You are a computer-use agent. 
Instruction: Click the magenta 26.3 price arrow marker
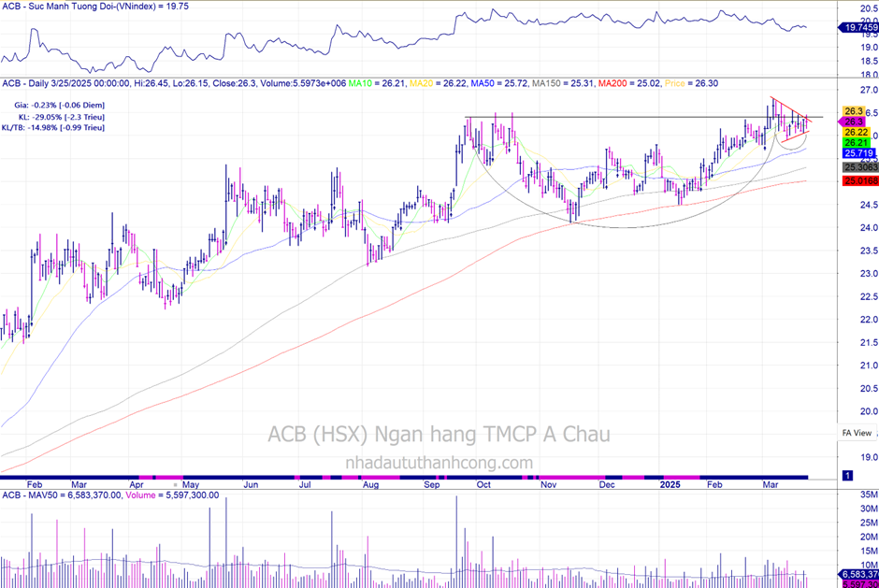pos(853,122)
